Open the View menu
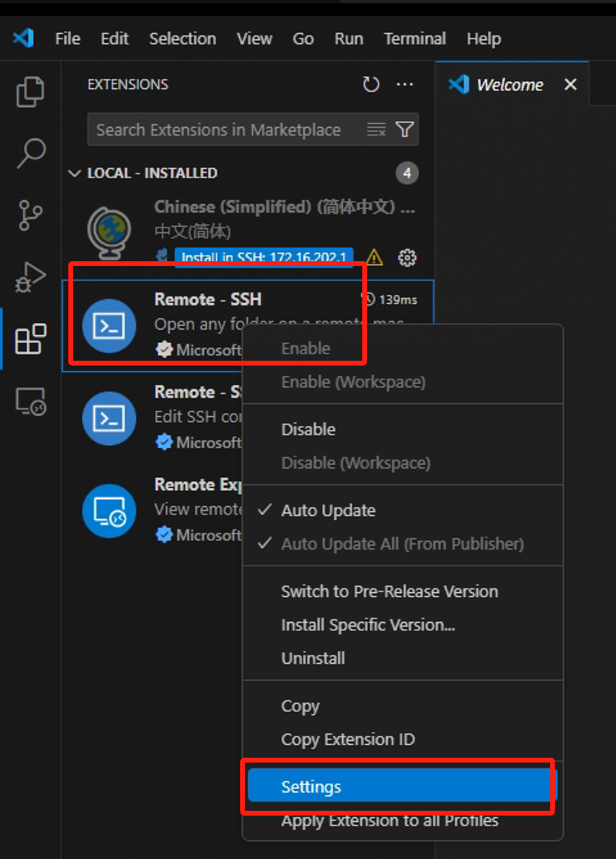Viewport: 616px width, 859px height. tap(255, 39)
